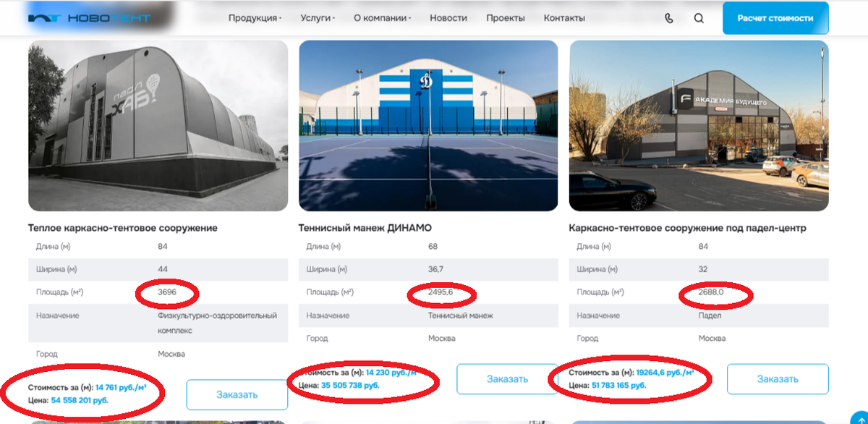Go to Контакты from the top menu
This screenshot has height=424, width=868.
click(565, 18)
